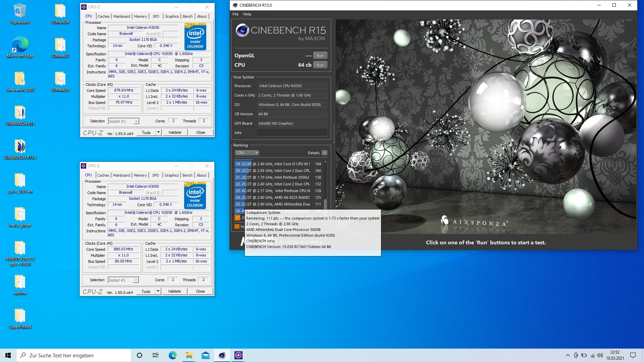Open the 3DMark03 desktop folder
644x362 pixels.
pyautogui.click(x=60, y=48)
